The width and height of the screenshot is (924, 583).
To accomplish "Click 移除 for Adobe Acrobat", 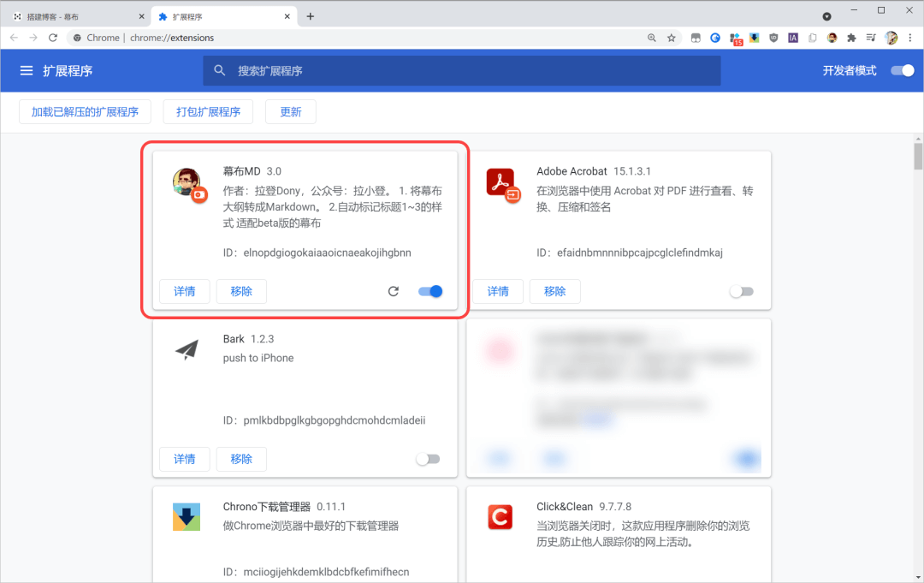I will point(554,291).
